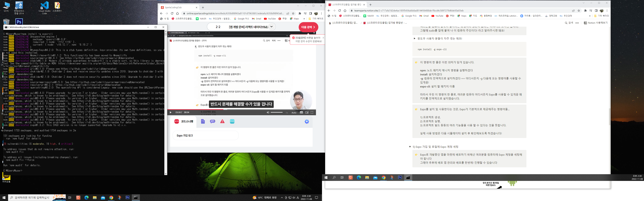Open NAVER bookmark in SpartaCodingClub window
The image size is (644, 201).
(201, 19)
